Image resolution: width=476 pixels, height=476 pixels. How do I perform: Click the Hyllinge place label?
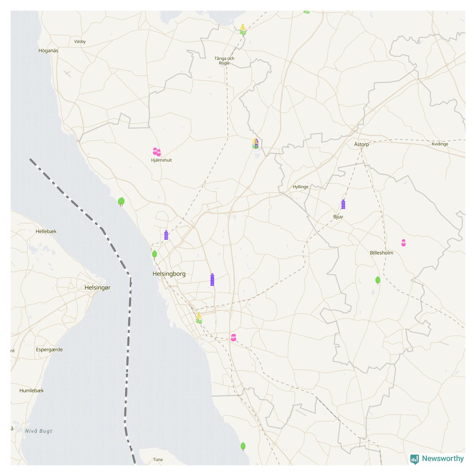[300, 187]
